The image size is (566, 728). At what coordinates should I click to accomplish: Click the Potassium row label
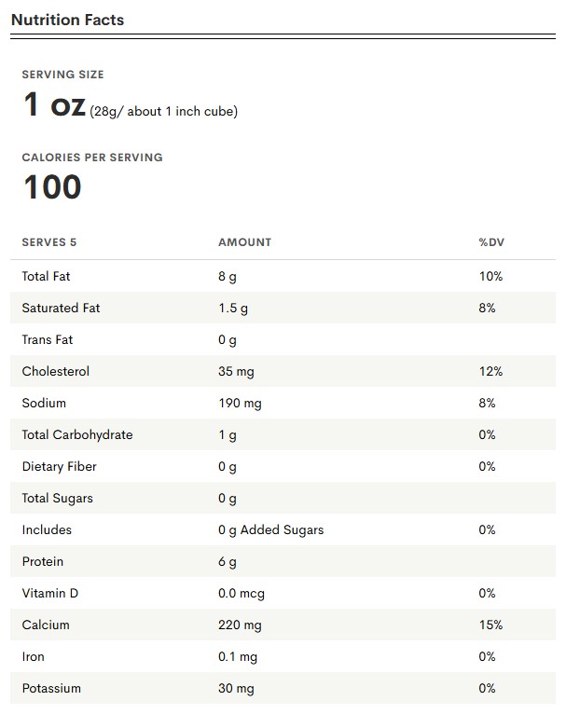click(x=51, y=689)
